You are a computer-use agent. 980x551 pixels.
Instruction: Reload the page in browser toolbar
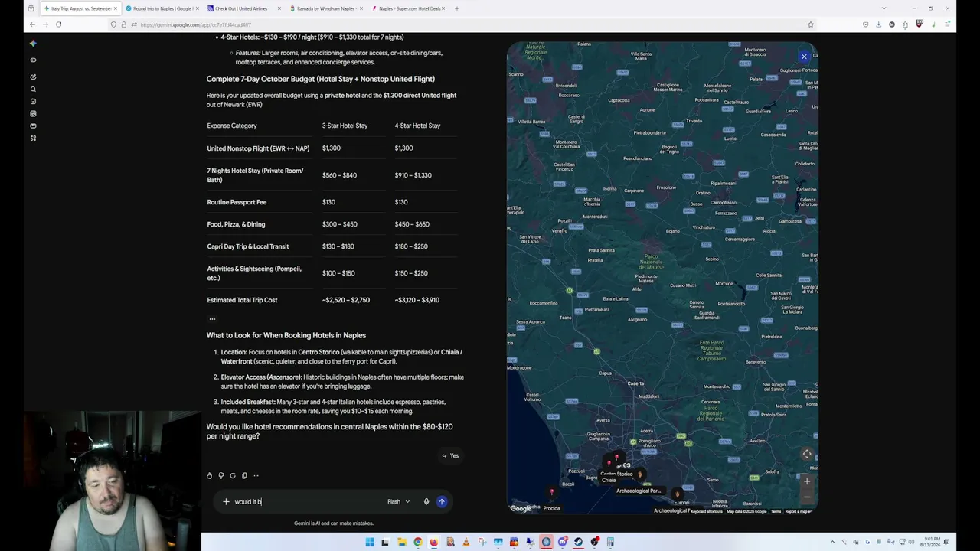tap(58, 24)
